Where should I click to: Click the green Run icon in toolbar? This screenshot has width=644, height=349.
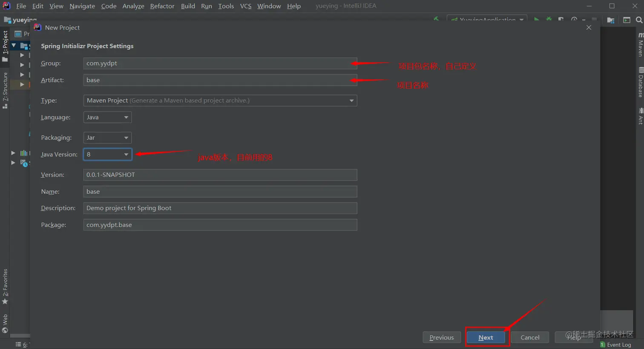click(537, 20)
